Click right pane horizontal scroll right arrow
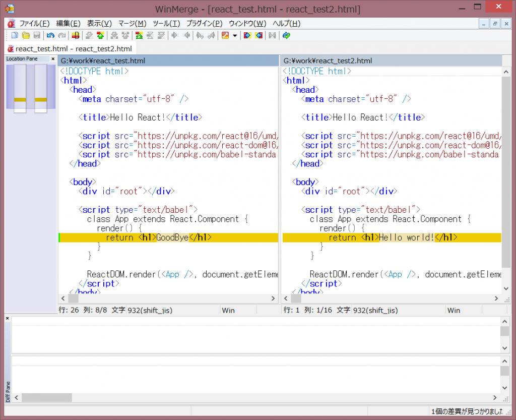This screenshot has height=420, width=516. point(496,298)
